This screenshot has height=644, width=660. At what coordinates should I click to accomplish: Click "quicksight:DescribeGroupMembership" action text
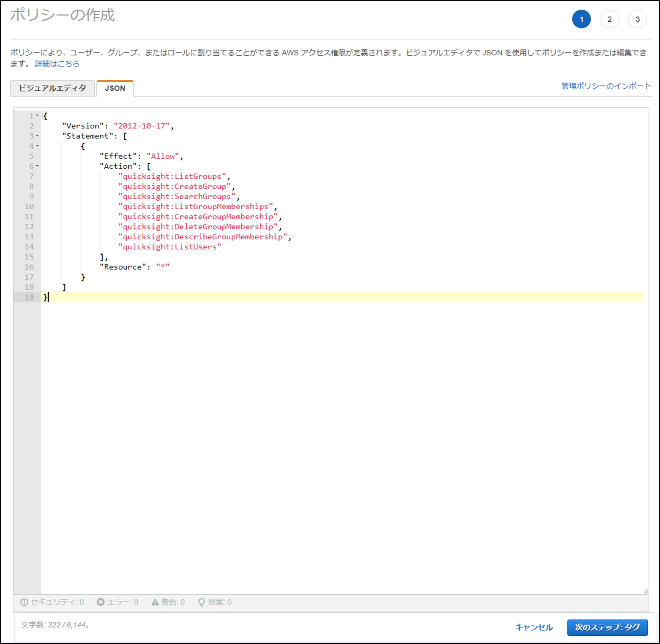click(203, 237)
